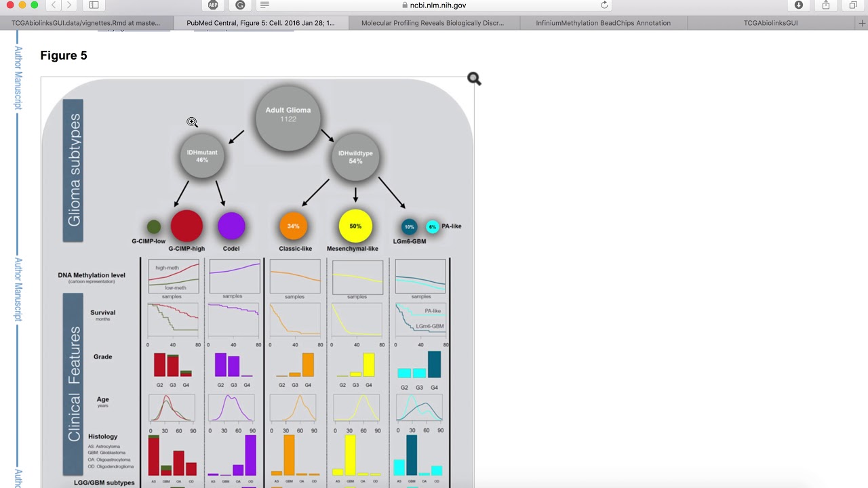Screen dimensions: 868x488
Task: Reload the ncbi.nlm.nih.gov page
Action: [x=604, y=5]
